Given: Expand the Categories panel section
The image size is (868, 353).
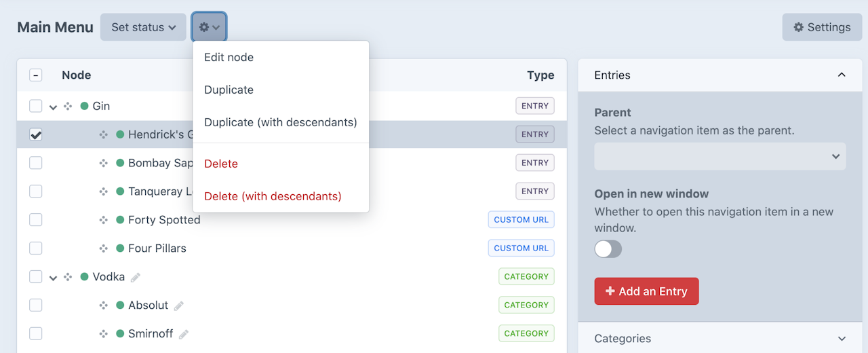Looking at the screenshot, I should (842, 339).
